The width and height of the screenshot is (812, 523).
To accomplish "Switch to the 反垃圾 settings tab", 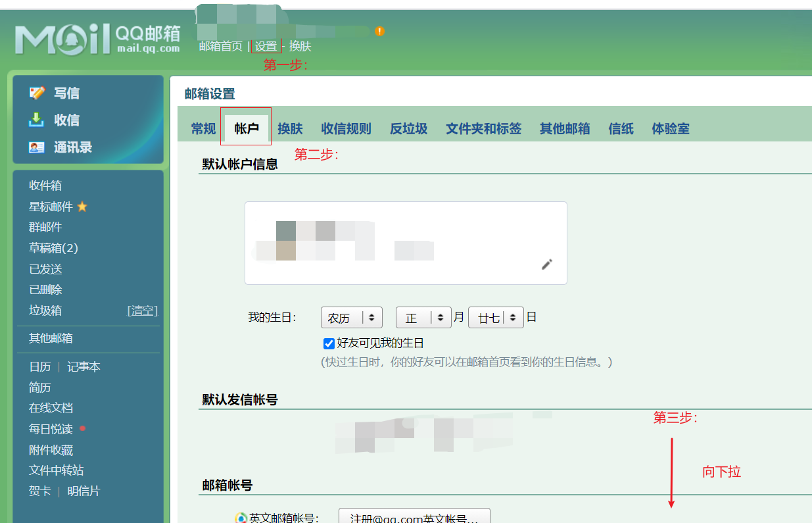I will point(408,129).
